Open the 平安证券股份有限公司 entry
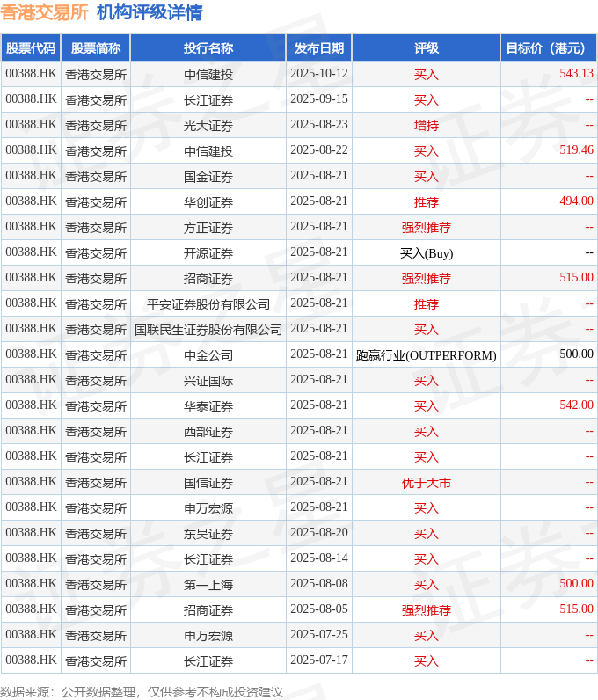Viewport: 598px width, 700px height. coord(208,304)
